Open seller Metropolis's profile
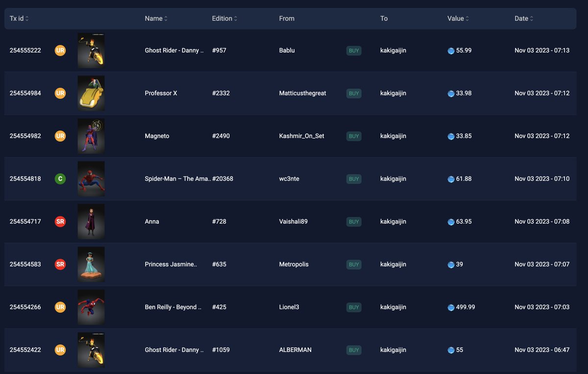 (294, 264)
